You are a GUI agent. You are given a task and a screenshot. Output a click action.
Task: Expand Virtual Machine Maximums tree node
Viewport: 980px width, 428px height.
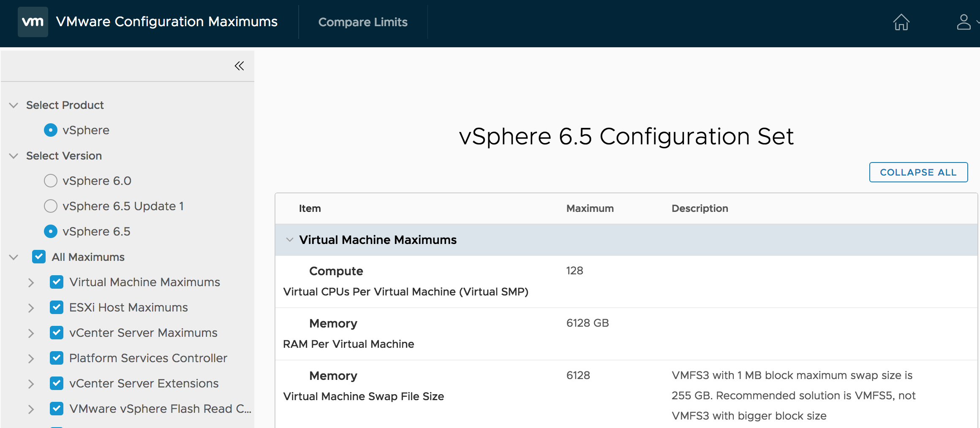point(31,282)
